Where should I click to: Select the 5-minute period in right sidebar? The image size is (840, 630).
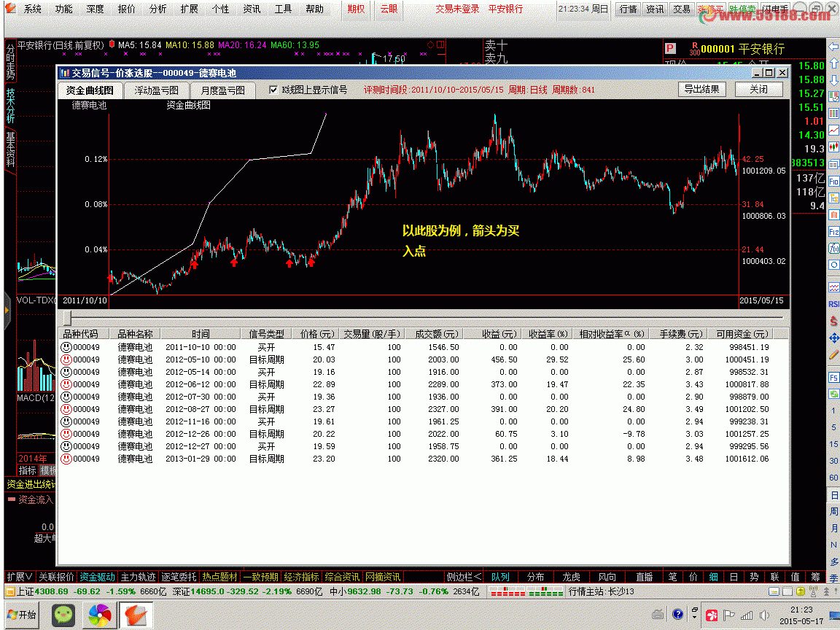[x=833, y=427]
